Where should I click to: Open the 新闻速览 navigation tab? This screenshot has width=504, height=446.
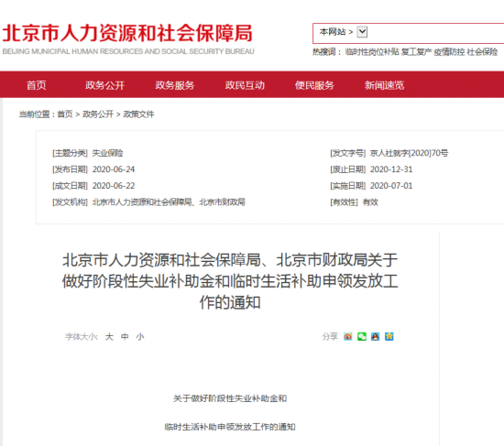[x=385, y=85]
